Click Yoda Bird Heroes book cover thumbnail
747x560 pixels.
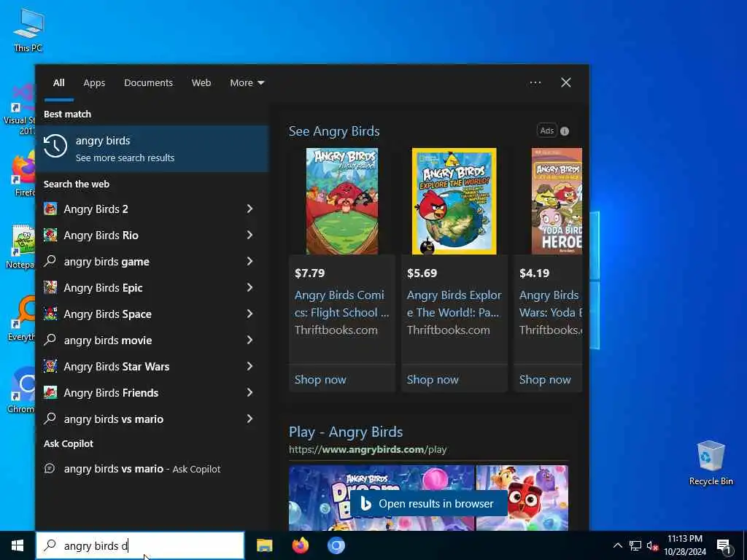[557, 201]
